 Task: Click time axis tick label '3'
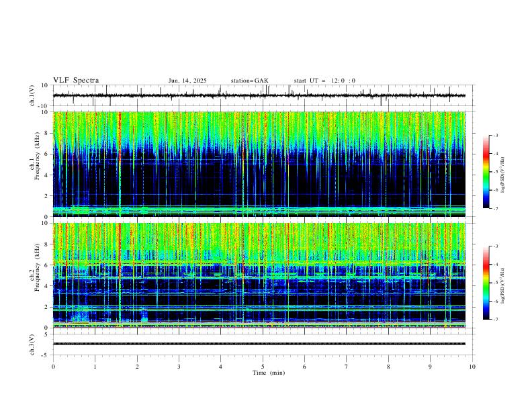179,367
